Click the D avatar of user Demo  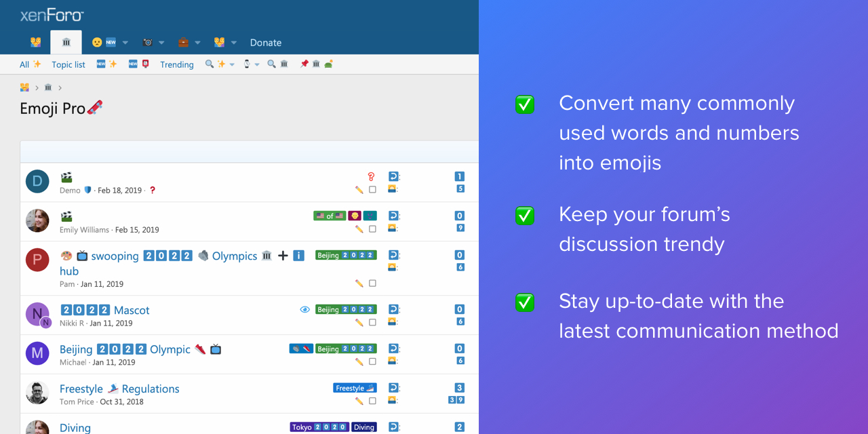coord(37,182)
